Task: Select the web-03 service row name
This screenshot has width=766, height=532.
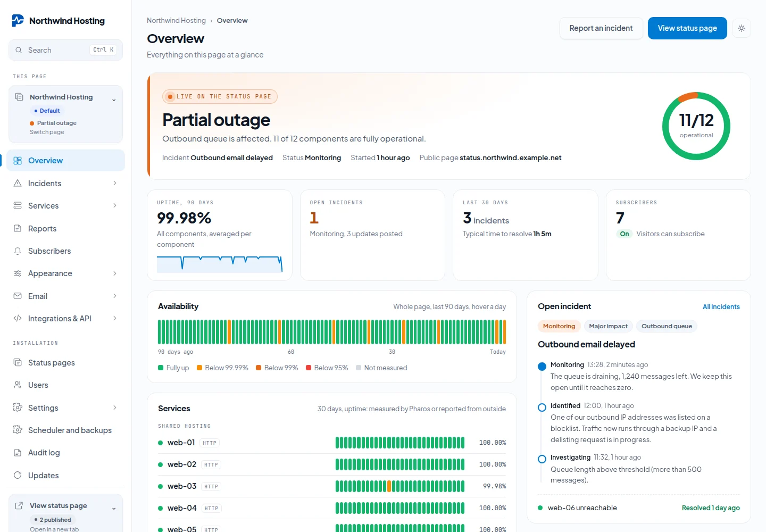Action: click(182, 486)
